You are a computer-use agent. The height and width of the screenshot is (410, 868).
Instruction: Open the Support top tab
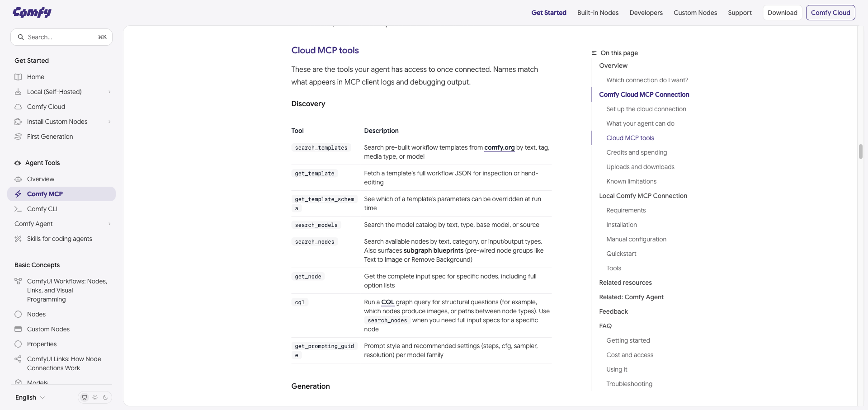tap(740, 13)
